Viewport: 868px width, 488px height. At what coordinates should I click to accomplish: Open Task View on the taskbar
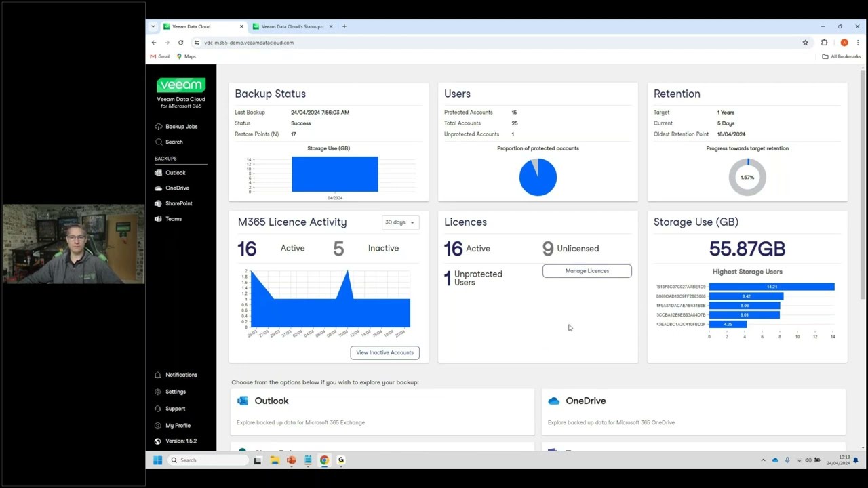coord(258,460)
